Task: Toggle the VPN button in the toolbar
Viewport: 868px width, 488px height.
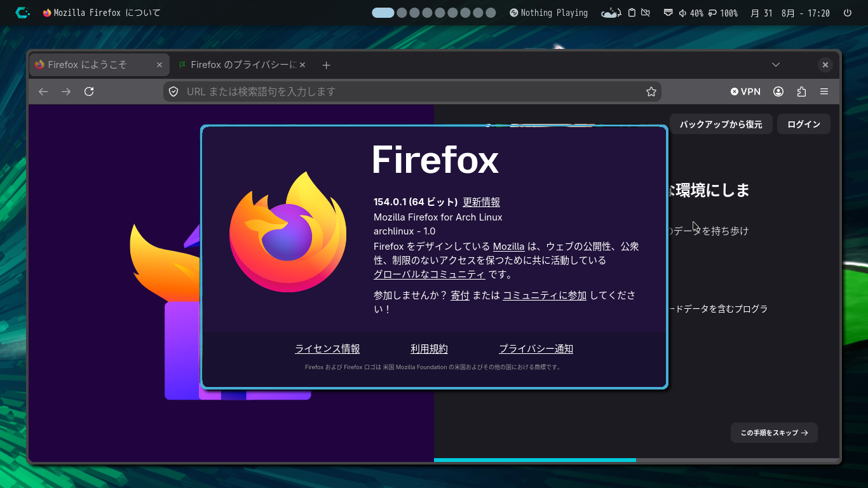Action: (745, 91)
